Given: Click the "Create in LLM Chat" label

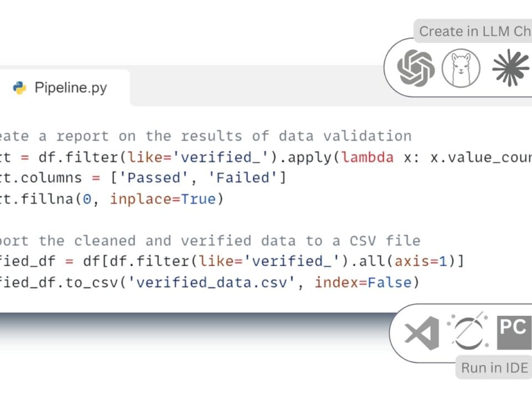Looking at the screenshot, I should point(474,32).
